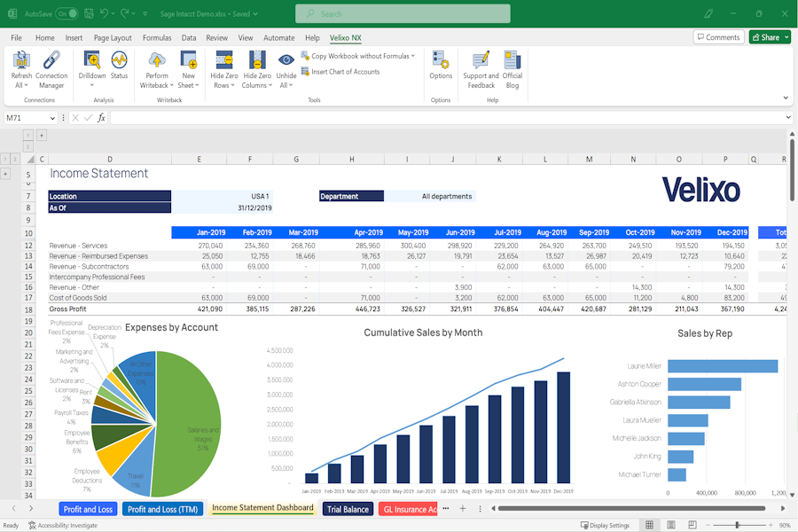The height and width of the screenshot is (532, 798).
Task: Open the Name Box dropdown arrow
Action: [52, 118]
